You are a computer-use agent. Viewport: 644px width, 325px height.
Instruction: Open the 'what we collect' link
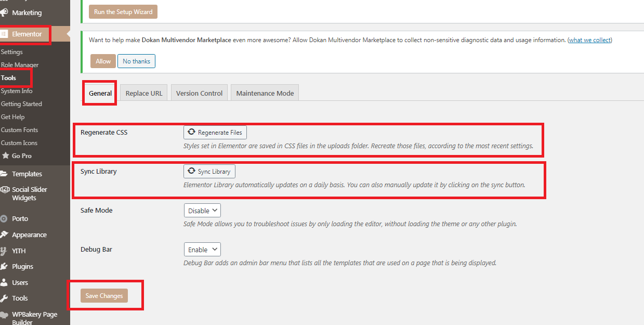[589, 40]
